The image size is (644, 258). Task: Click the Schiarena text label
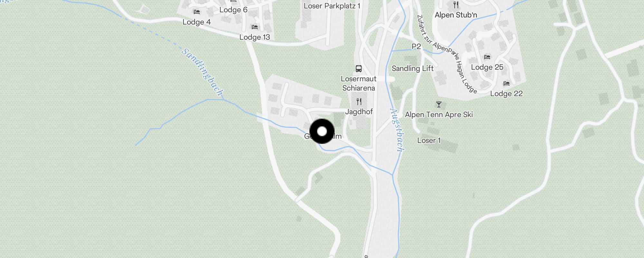(358, 88)
